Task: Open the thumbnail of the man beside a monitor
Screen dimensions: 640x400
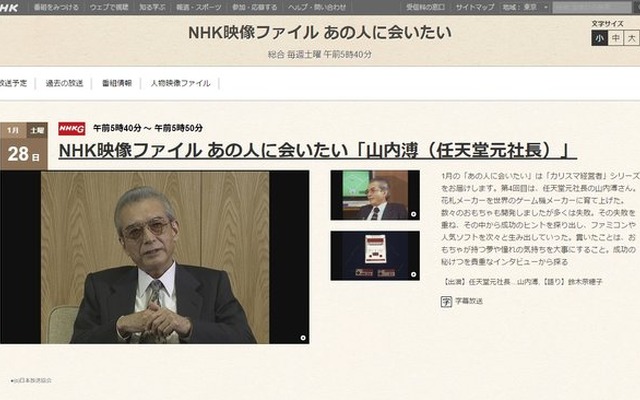Action: pyautogui.click(x=375, y=195)
